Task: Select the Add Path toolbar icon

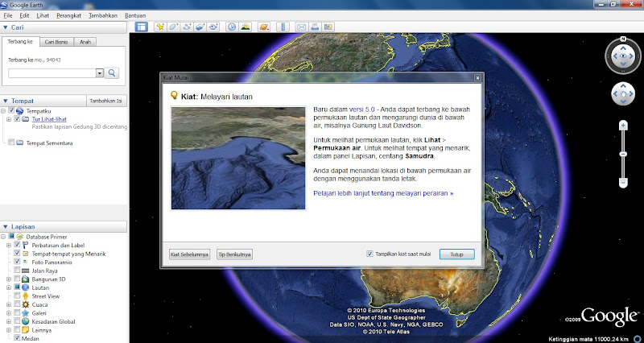Action: click(x=187, y=27)
